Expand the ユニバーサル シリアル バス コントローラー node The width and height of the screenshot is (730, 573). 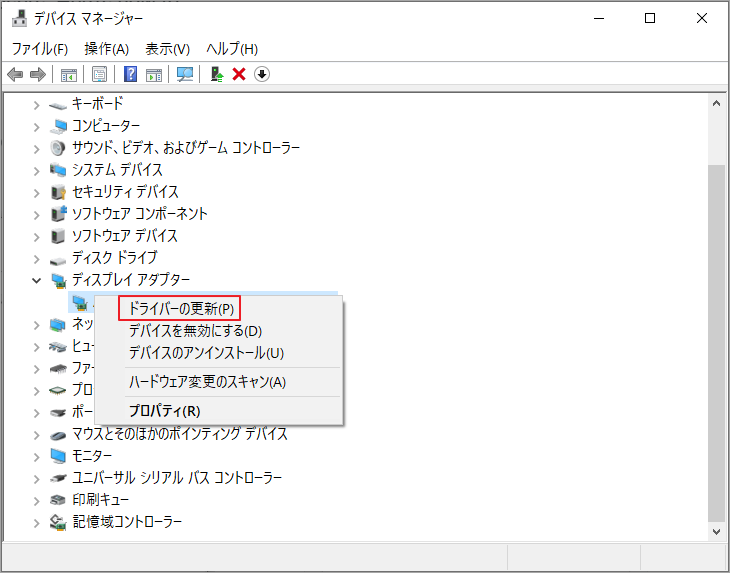point(36,479)
